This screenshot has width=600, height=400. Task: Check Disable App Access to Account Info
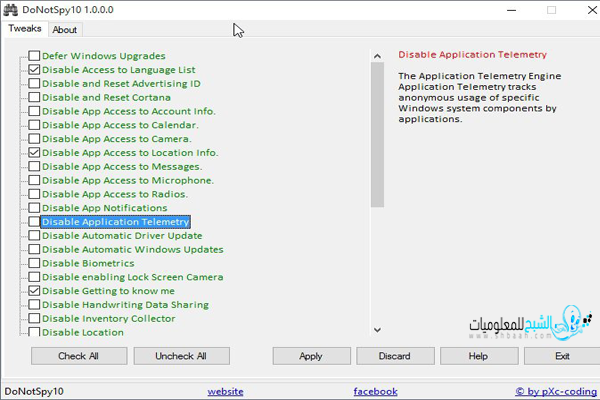[x=34, y=111]
